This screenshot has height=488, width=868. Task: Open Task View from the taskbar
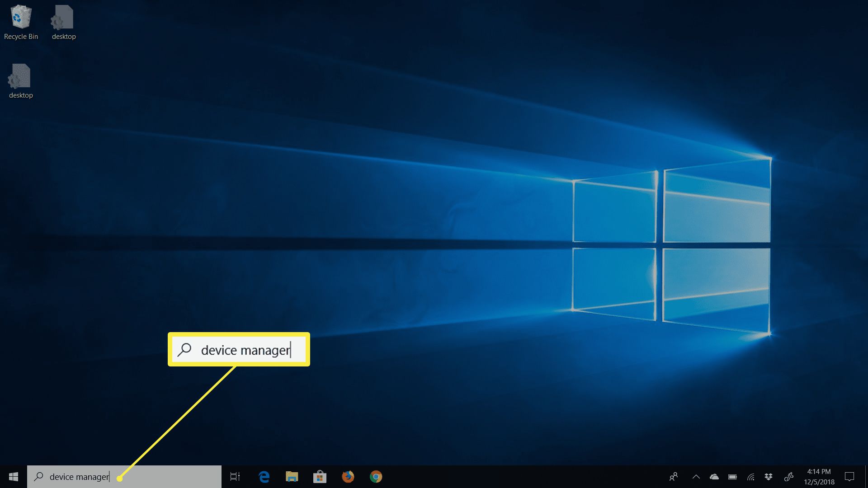(x=235, y=477)
